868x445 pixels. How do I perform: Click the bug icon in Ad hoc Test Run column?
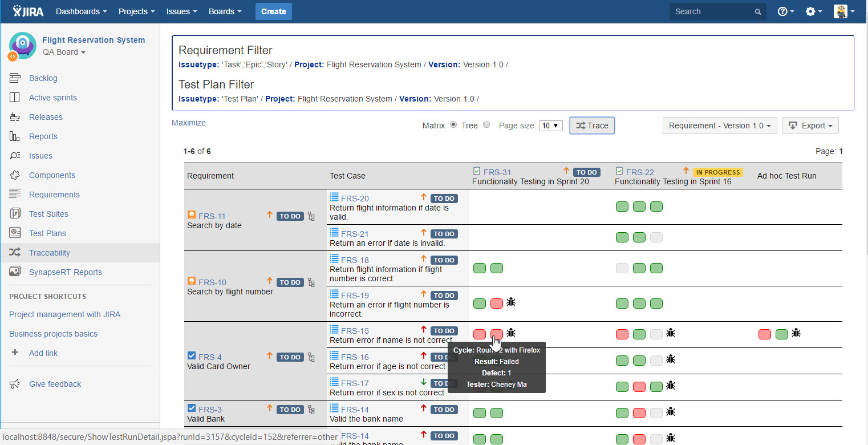(x=796, y=333)
